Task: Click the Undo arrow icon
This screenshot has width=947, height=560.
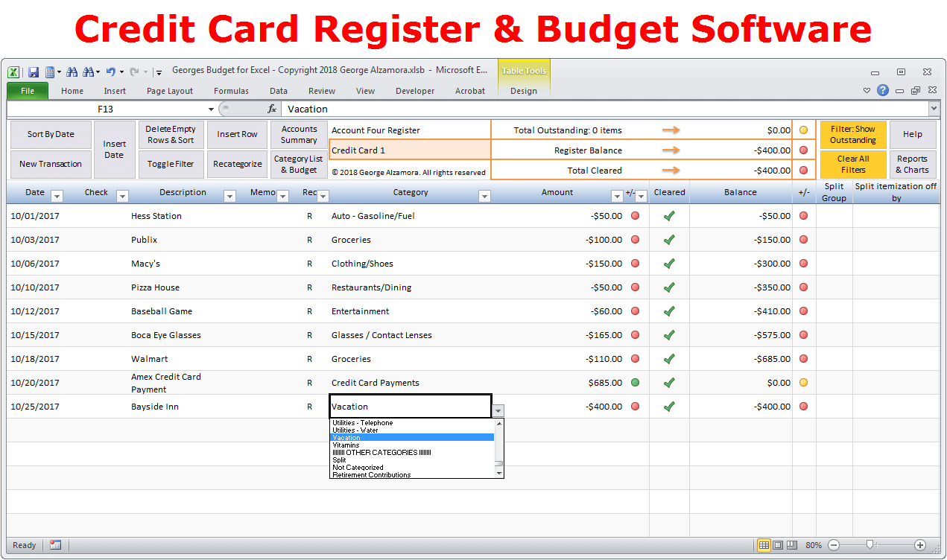Action: coord(110,72)
